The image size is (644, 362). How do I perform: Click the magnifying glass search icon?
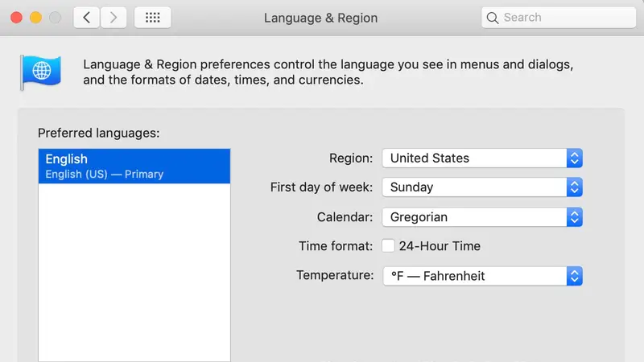[492, 18]
